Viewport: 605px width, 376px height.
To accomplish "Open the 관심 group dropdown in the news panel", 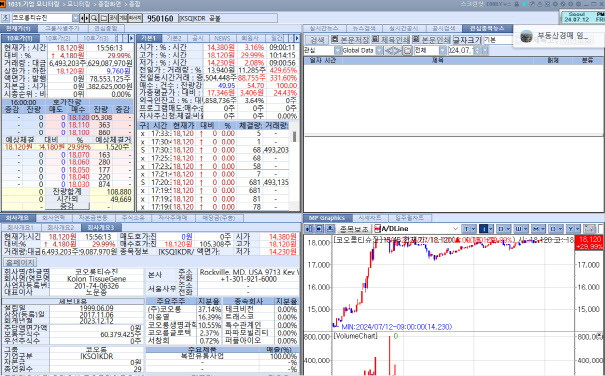I will [338, 51].
